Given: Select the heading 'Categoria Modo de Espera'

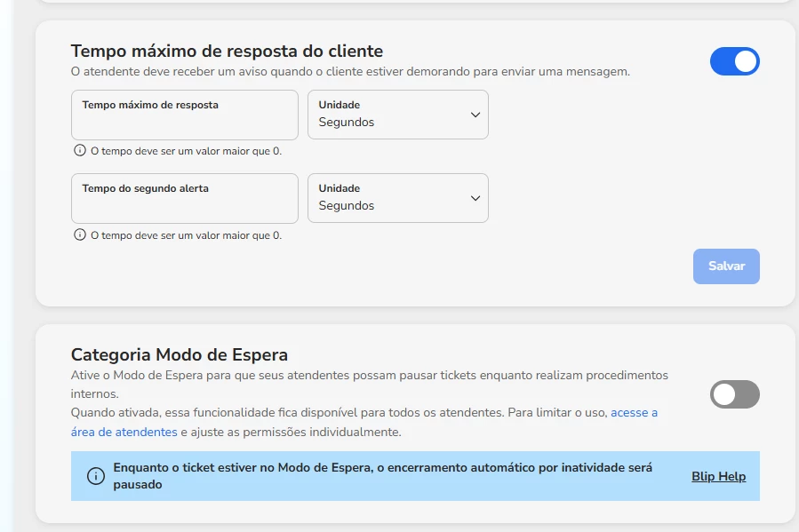Looking at the screenshot, I should pyautogui.click(x=180, y=354).
